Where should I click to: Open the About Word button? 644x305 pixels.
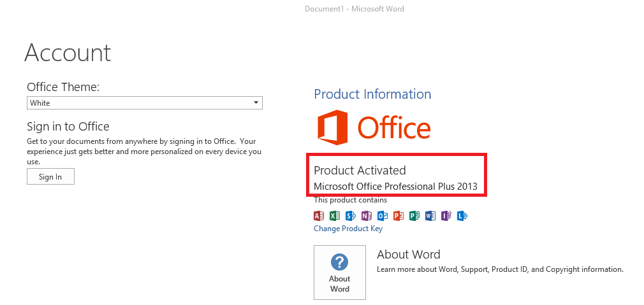coord(340,273)
